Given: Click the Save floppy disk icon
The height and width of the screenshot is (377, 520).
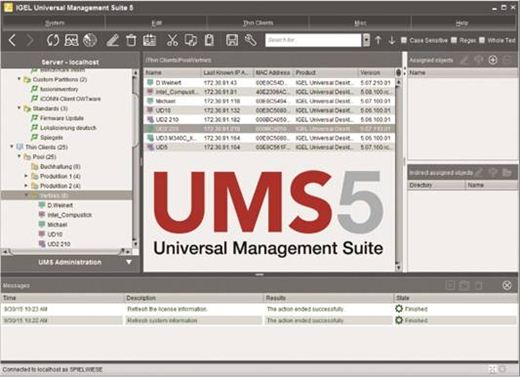Looking at the screenshot, I should (x=232, y=40).
